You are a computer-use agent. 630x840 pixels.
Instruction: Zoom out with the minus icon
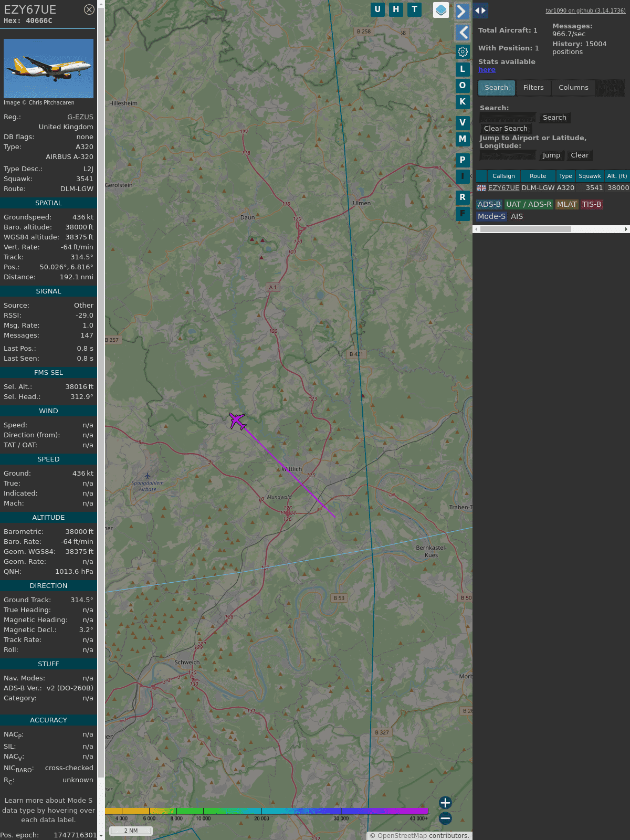pos(445,818)
